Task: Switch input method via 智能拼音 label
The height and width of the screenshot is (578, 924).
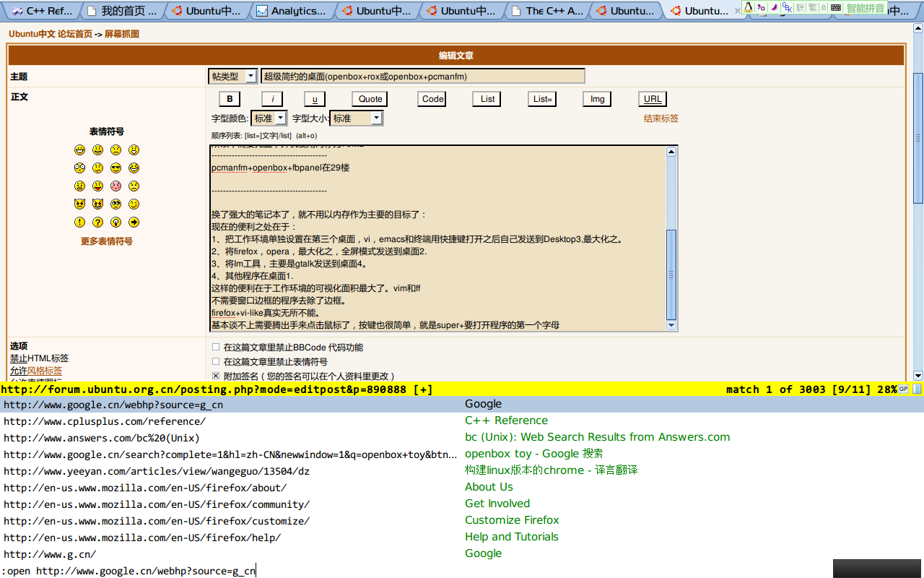Action: pyautogui.click(x=866, y=7)
